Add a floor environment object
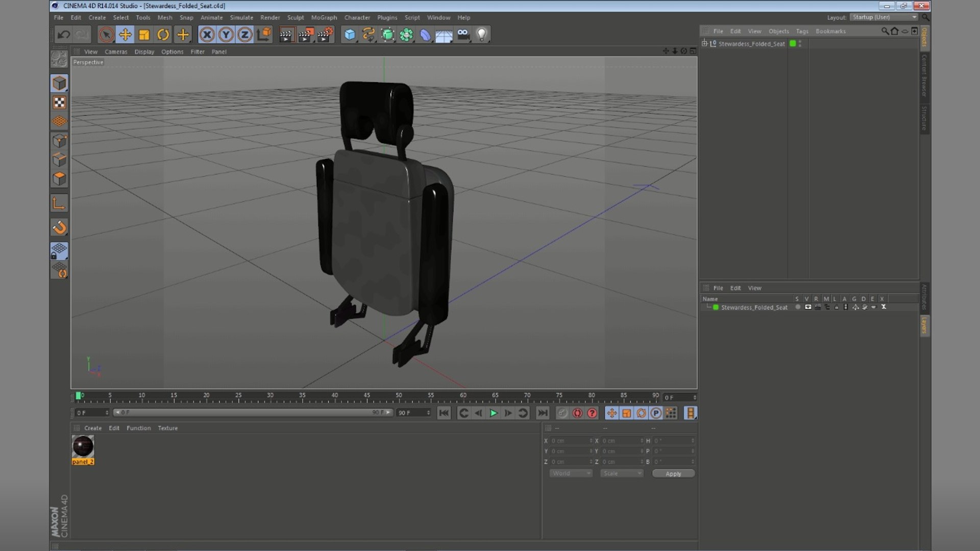This screenshot has width=980, height=551. [x=444, y=35]
